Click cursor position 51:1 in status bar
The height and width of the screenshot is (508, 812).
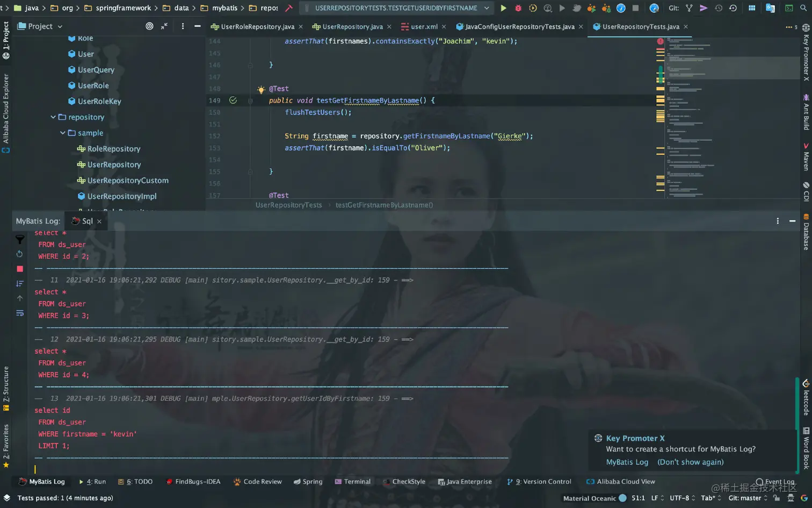[638, 498]
